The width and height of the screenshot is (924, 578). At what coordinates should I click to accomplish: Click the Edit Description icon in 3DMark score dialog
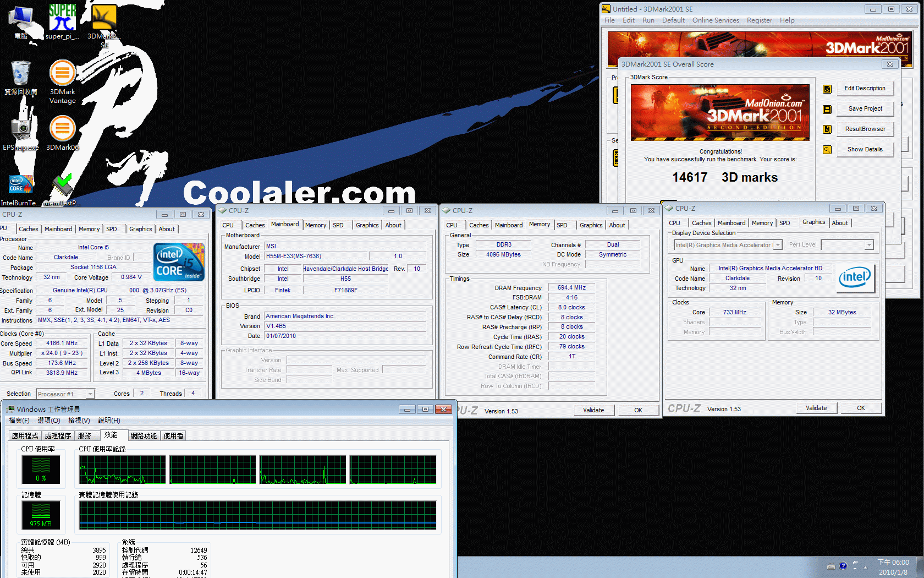(x=827, y=89)
